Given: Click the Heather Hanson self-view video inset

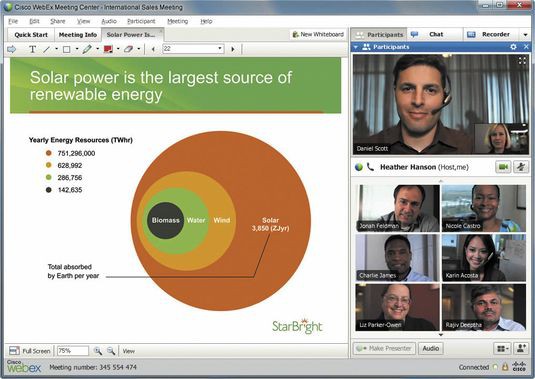Looking at the screenshot, I should (x=502, y=139).
